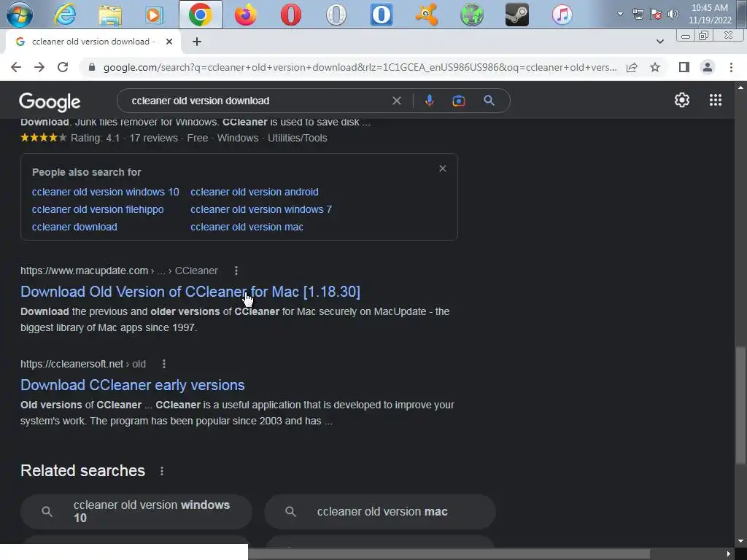747x560 pixels.
Task: Go to Google home via logo
Action: pyautogui.click(x=50, y=101)
